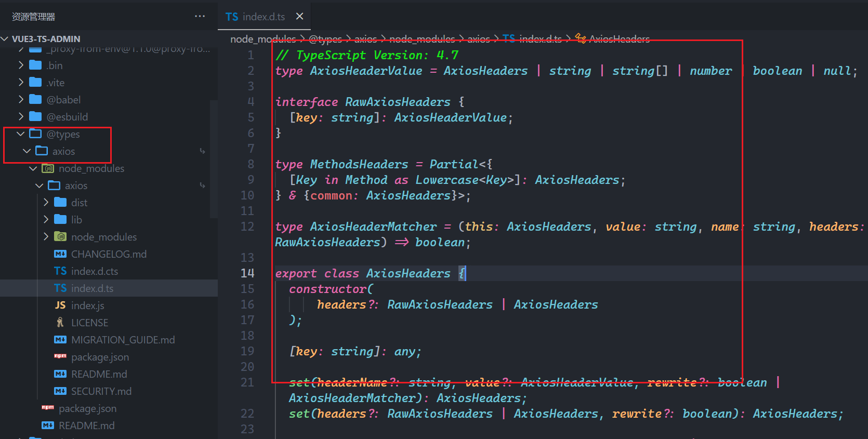The height and width of the screenshot is (439, 868).
Task: Click the .vite folder icon
Action: point(35,82)
